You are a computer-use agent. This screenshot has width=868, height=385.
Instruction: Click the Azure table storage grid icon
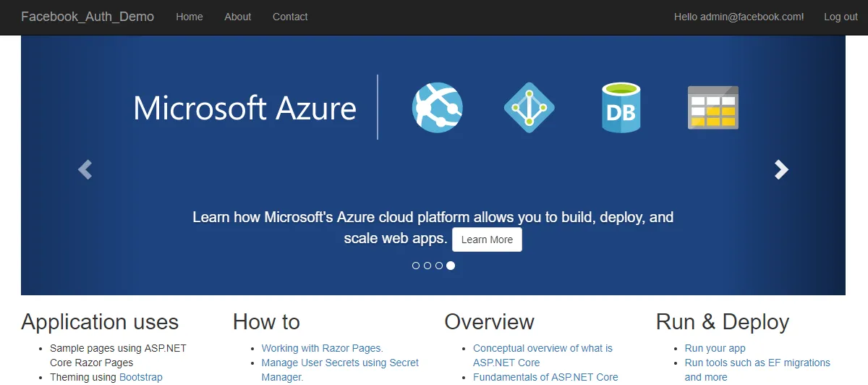(x=712, y=108)
